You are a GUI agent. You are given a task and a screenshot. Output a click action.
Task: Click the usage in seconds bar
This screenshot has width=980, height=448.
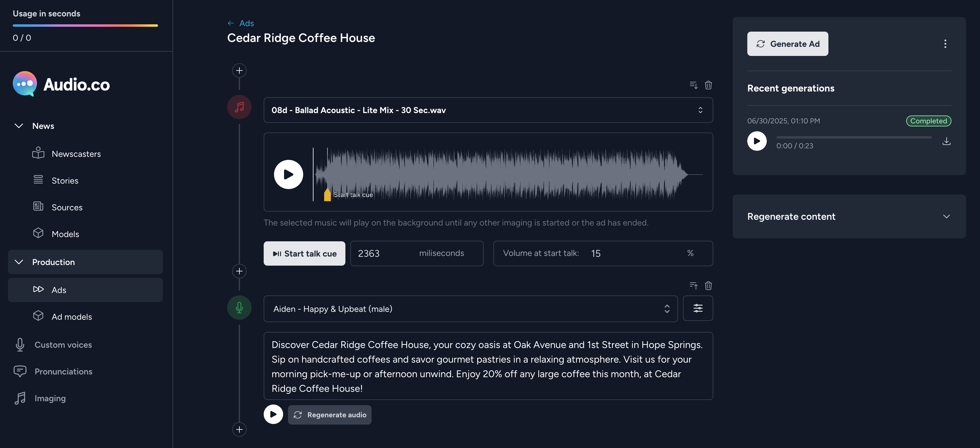(x=85, y=26)
